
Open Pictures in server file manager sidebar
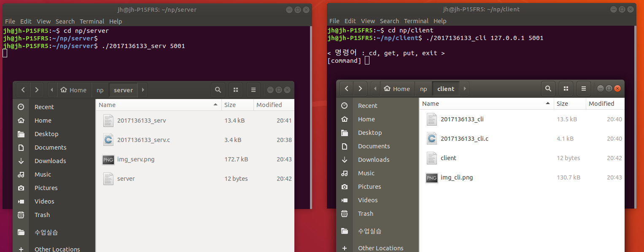[x=54, y=188]
